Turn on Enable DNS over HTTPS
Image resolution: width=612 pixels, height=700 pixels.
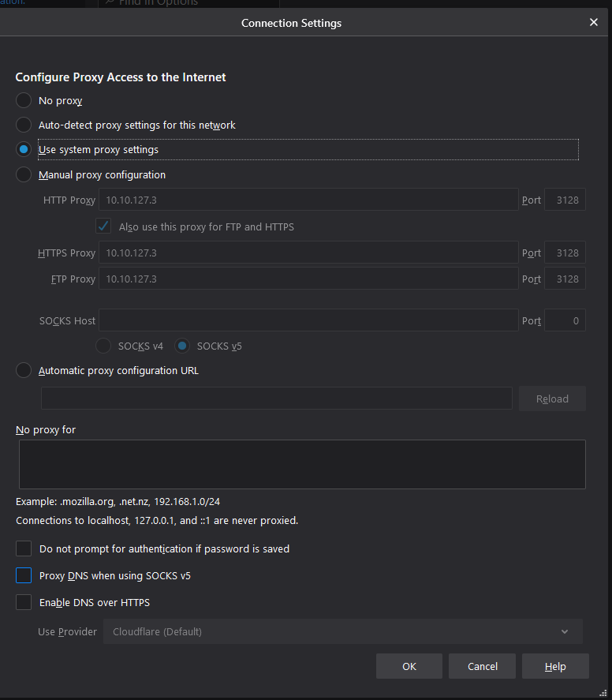click(24, 603)
